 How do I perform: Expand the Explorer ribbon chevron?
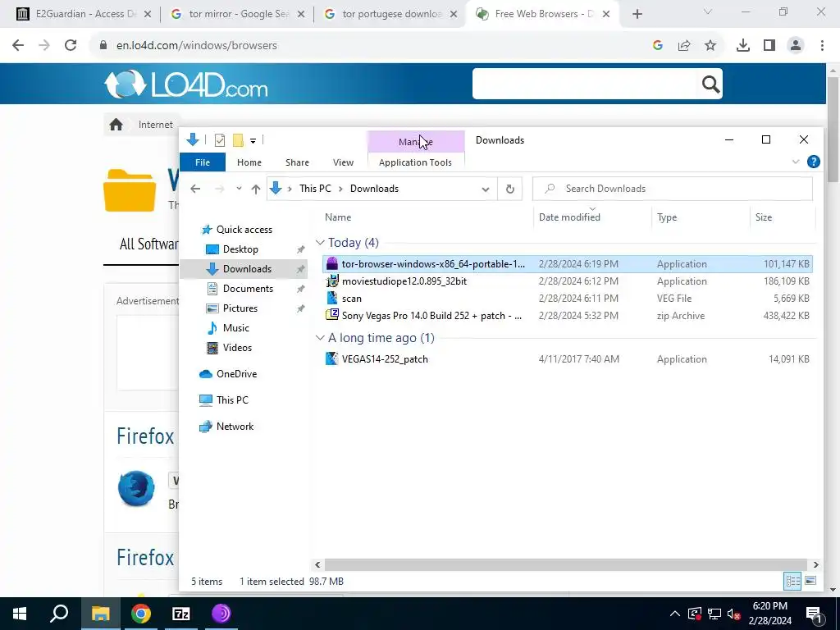point(796,162)
